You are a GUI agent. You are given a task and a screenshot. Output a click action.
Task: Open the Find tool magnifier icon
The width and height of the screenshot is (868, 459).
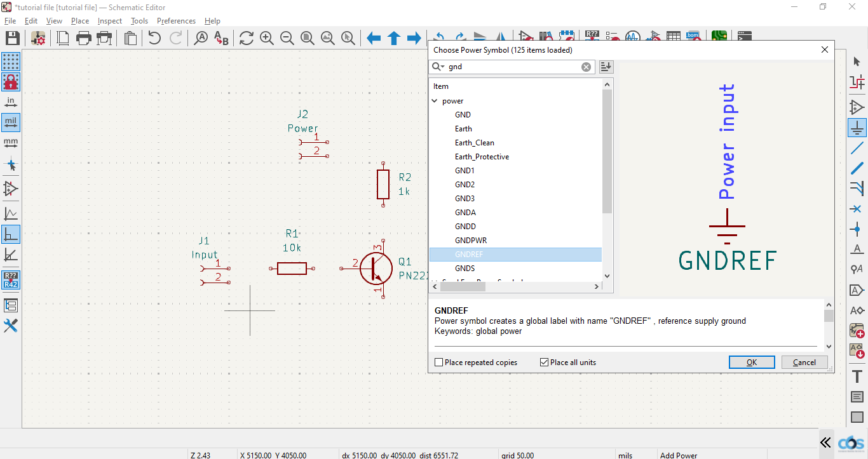(201, 38)
